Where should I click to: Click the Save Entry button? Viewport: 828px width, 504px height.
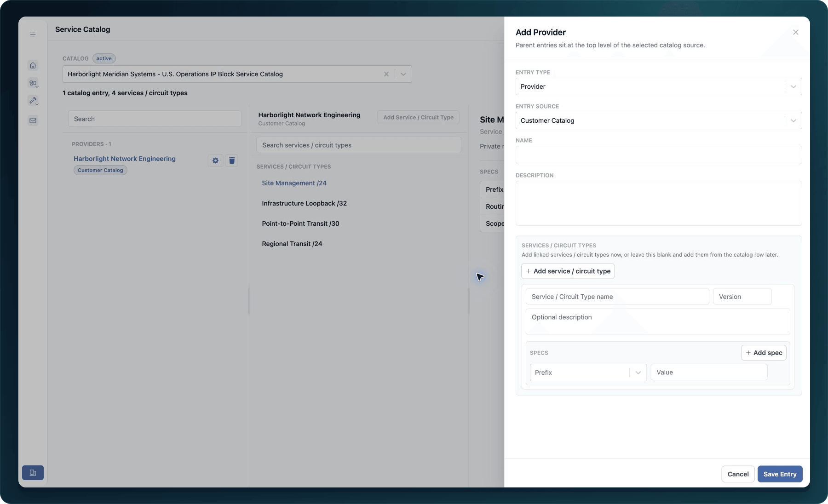tap(780, 474)
